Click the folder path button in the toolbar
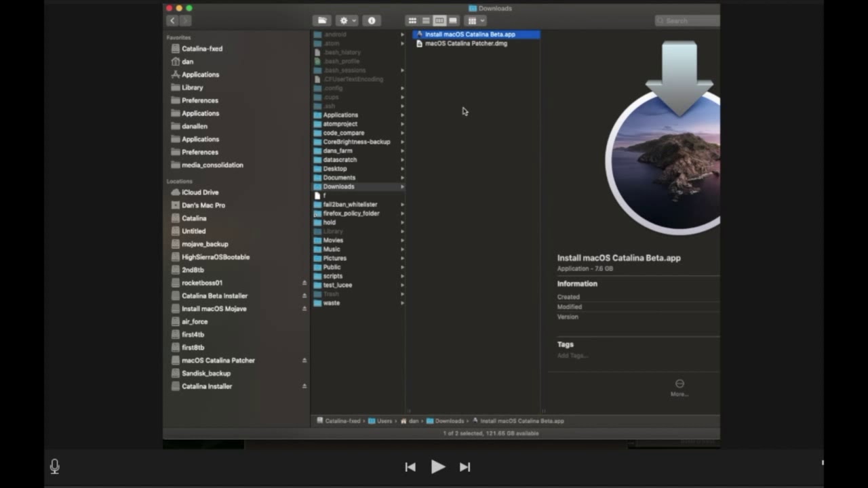Screen dimensions: 868x488 click(322, 21)
